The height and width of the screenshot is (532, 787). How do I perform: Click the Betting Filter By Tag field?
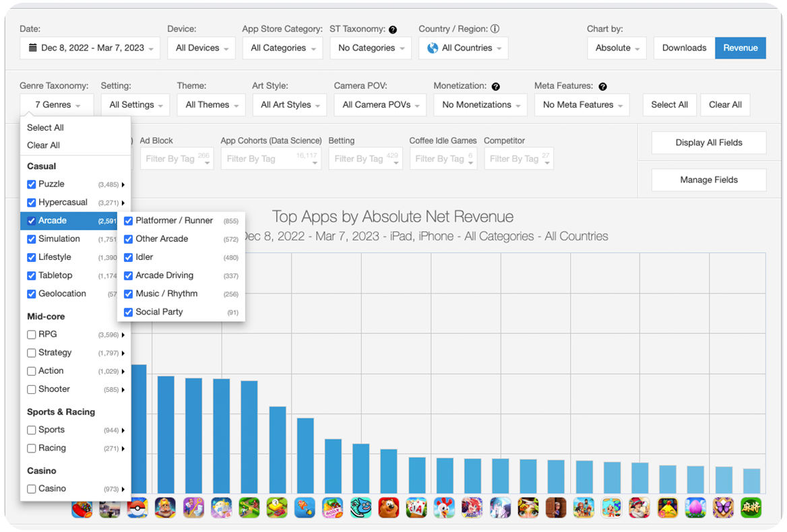click(x=365, y=159)
